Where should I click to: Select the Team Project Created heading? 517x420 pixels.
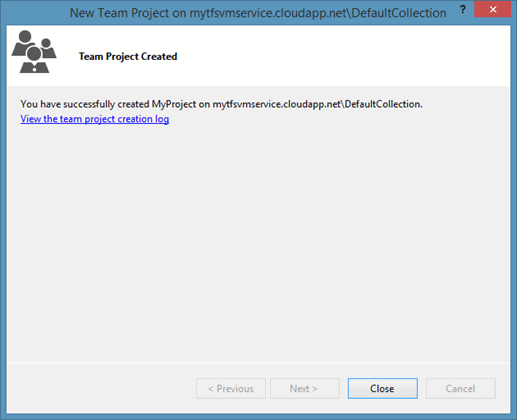point(128,56)
